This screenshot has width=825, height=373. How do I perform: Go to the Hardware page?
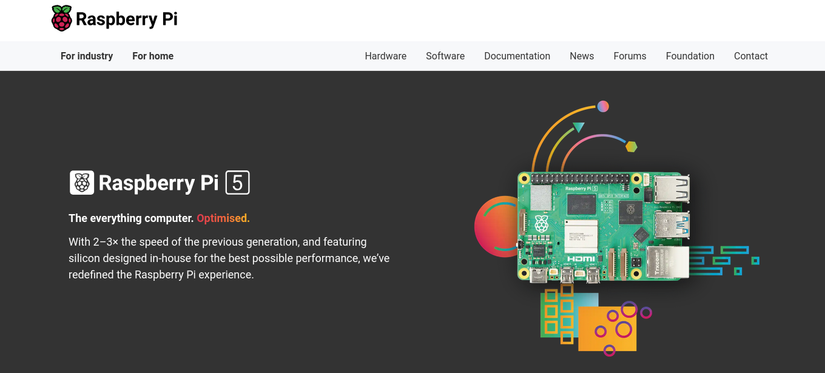pyautogui.click(x=386, y=56)
